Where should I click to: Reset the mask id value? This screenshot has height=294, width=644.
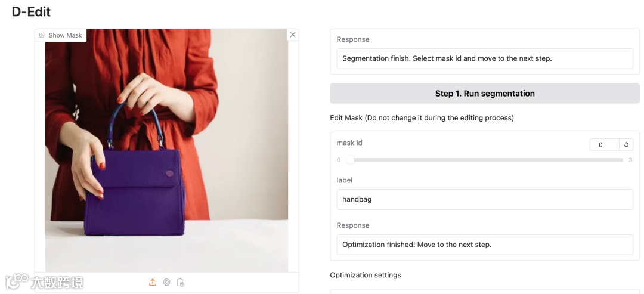click(x=626, y=144)
